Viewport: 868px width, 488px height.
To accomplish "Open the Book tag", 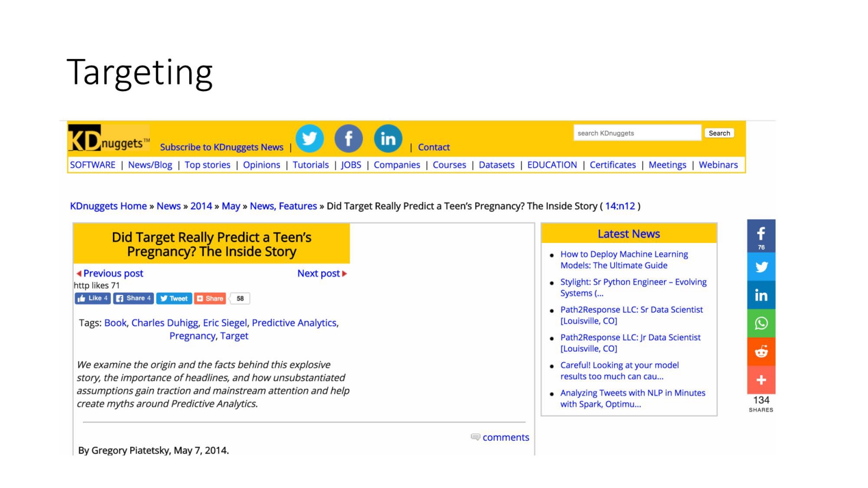I will pos(116,323).
